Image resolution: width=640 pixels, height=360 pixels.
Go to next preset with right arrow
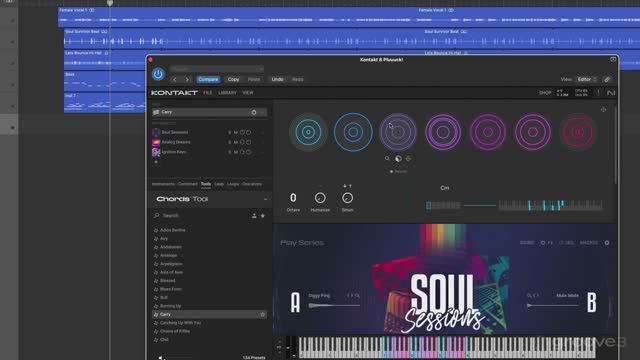coord(187,80)
